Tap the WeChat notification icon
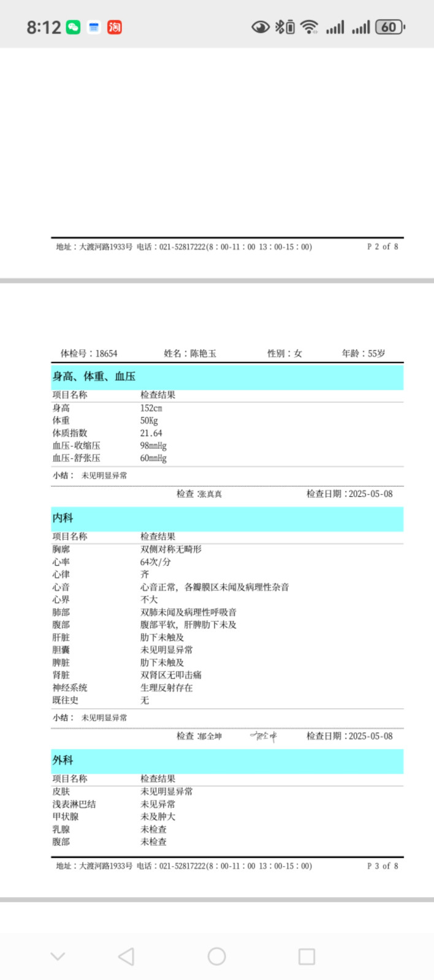The image size is (434, 980). click(73, 27)
